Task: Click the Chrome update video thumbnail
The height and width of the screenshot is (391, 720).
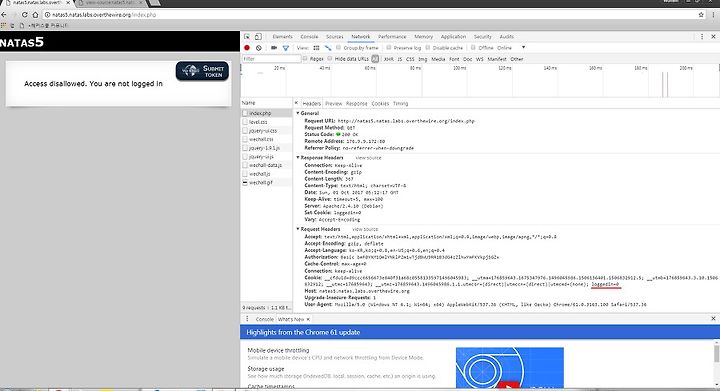Action: [510, 368]
